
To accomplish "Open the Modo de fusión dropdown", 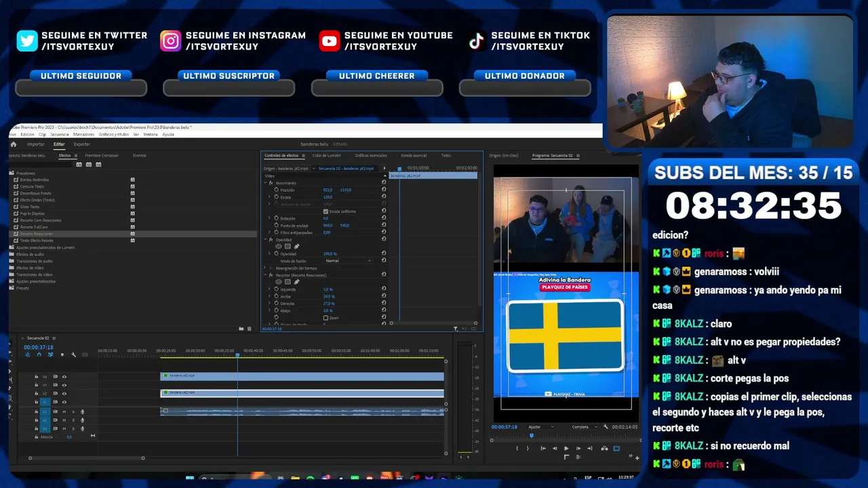I will (x=348, y=261).
